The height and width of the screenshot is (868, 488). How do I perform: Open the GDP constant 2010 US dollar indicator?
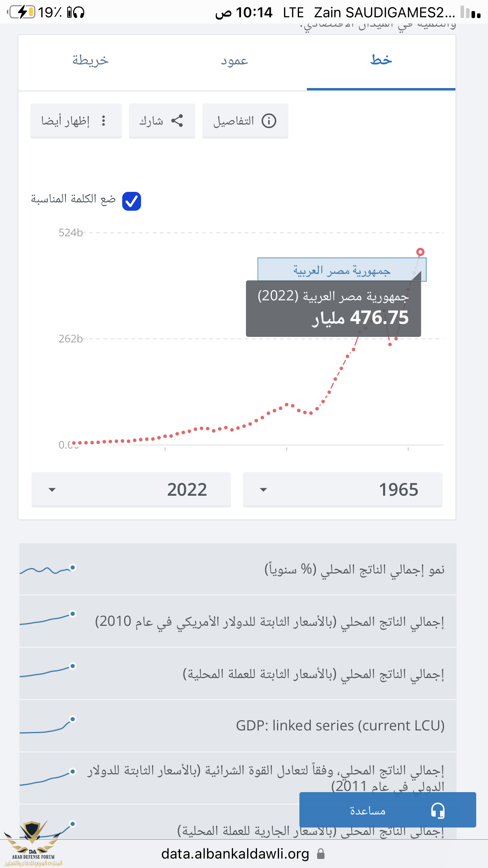click(270, 622)
